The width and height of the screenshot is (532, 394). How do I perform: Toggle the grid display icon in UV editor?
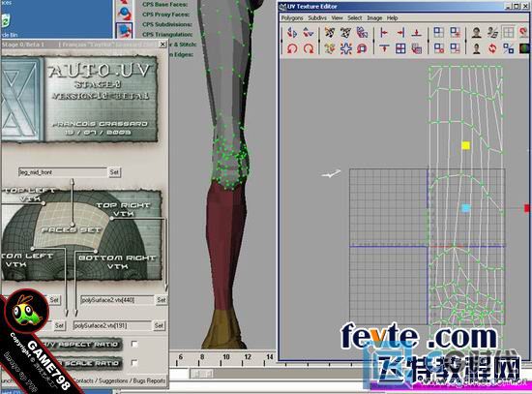click(x=508, y=33)
